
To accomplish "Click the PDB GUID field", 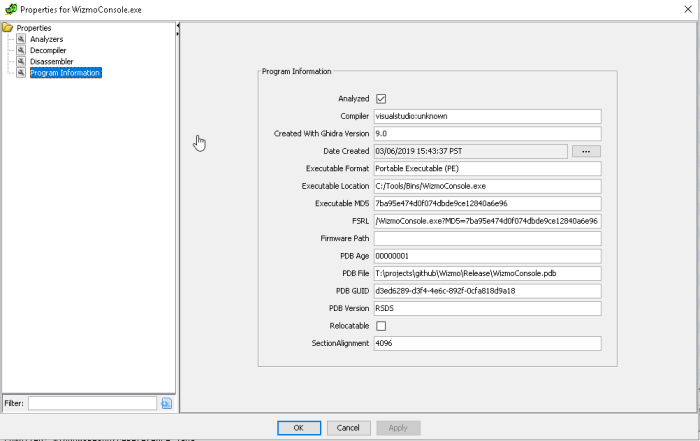I will coord(488,291).
